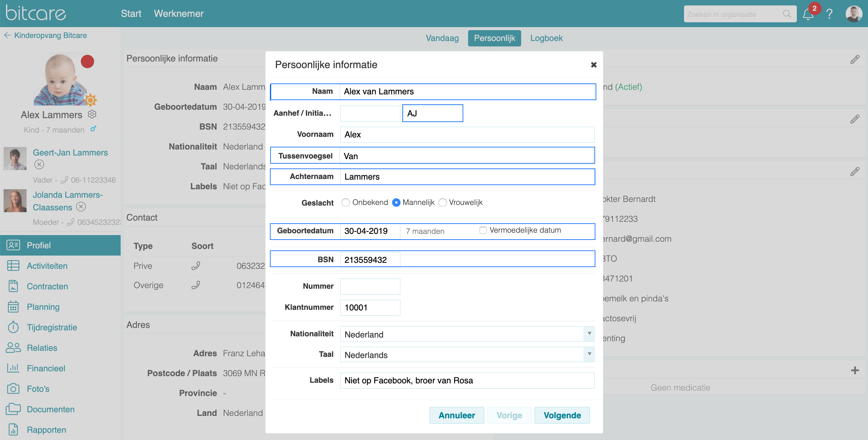Viewport: 868px width, 440px height.
Task: Click the Documenten folder icon
Action: pos(13,409)
